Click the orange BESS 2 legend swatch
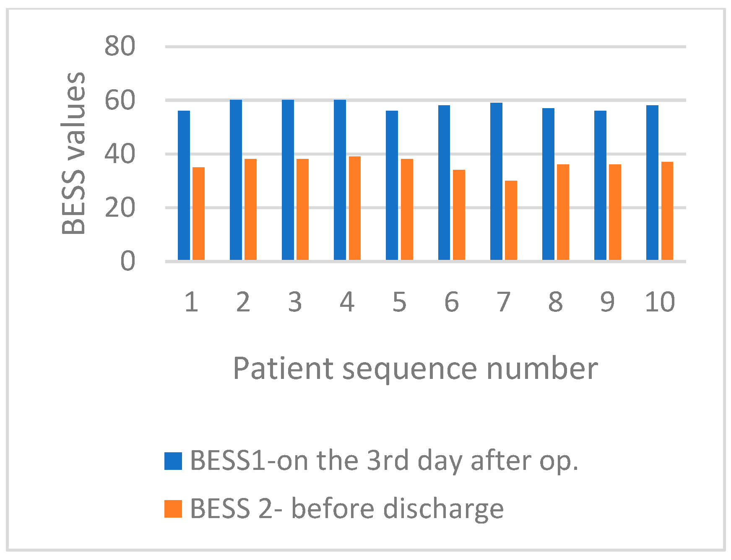731x560 pixels. (x=173, y=508)
